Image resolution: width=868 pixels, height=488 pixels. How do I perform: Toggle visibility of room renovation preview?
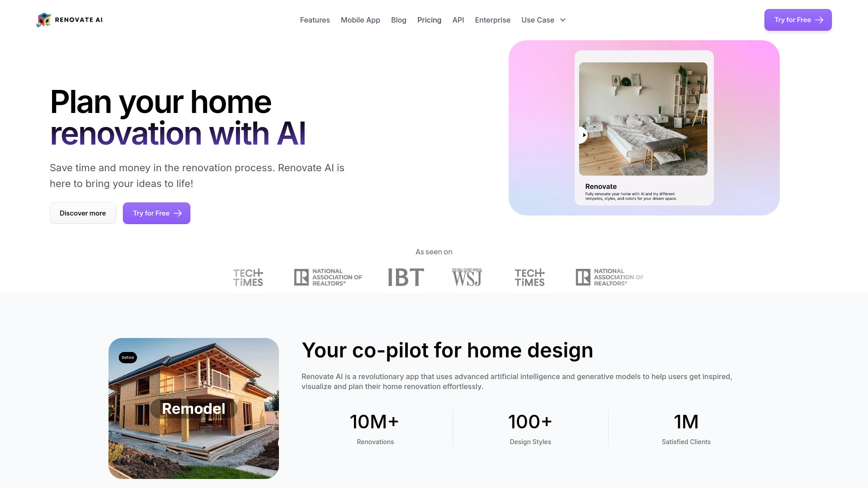tap(583, 135)
